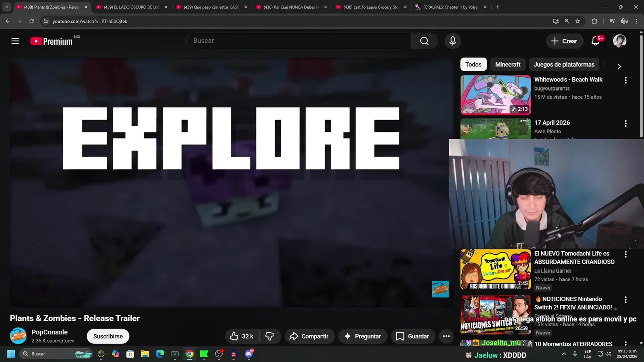Open Tomodachi Life video thumbnail

[496, 269]
